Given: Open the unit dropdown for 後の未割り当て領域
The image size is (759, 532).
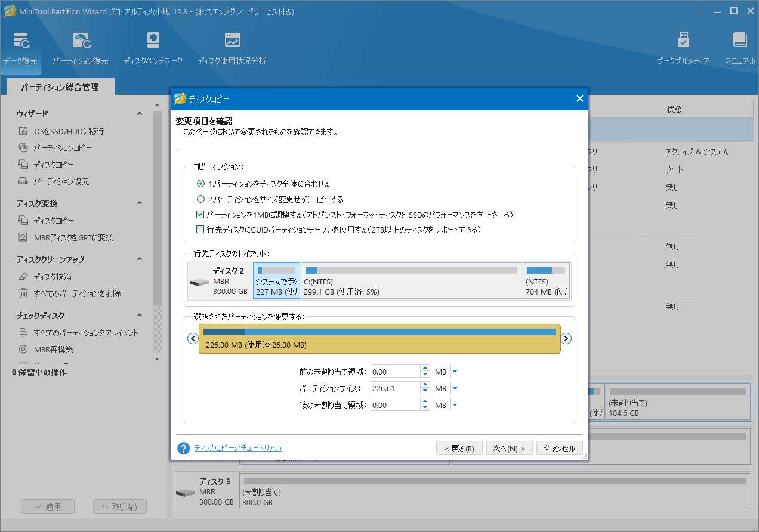Looking at the screenshot, I should tap(455, 405).
